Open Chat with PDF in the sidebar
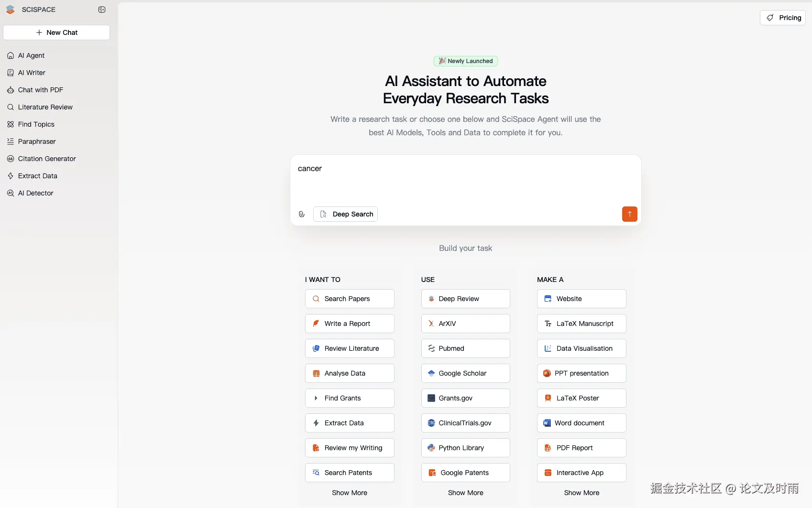 coord(41,90)
